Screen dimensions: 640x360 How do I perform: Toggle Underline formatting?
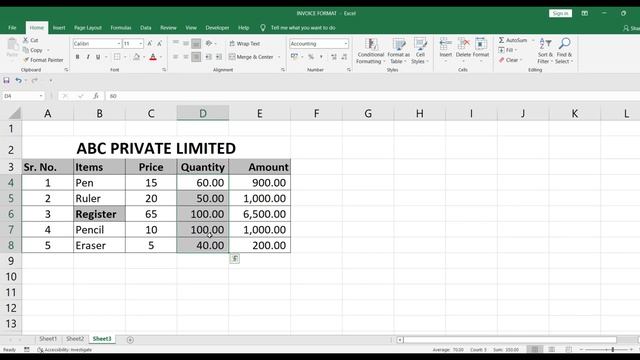click(98, 57)
